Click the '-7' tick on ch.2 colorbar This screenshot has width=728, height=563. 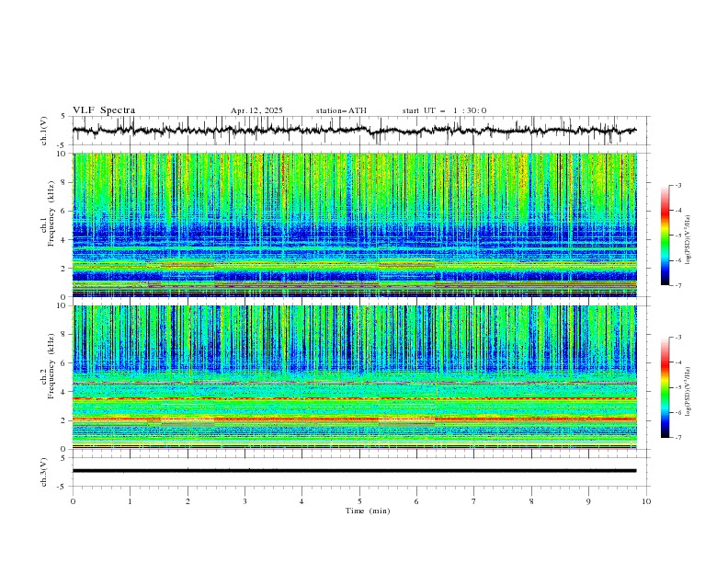coord(677,437)
